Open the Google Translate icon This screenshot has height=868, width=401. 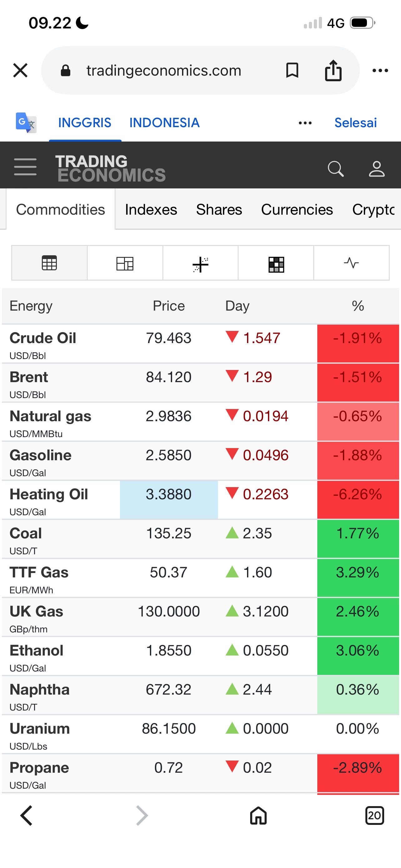(x=26, y=123)
